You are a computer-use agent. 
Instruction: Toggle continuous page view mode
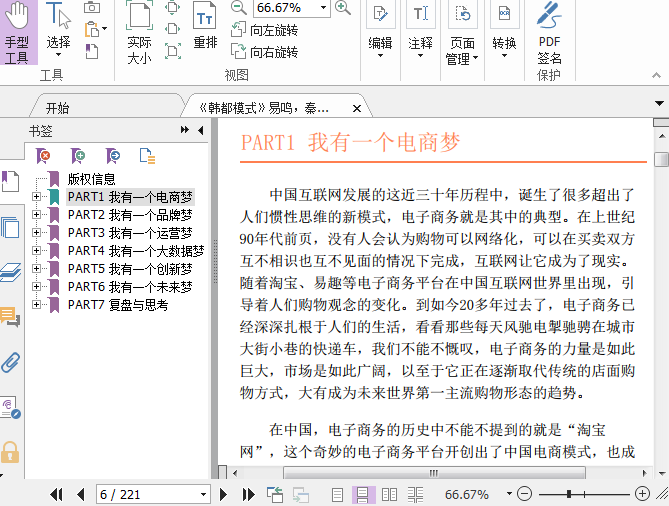(x=363, y=494)
